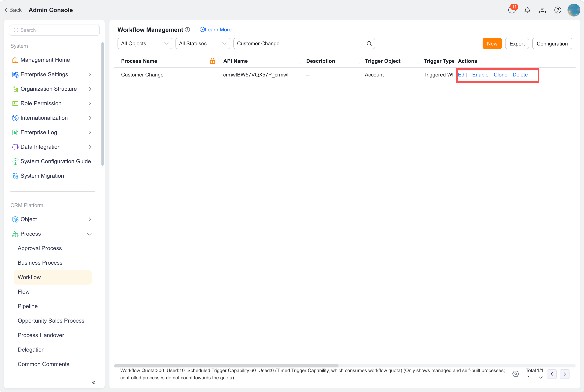584x392 pixels.
Task: Expand Enterprise Settings submenu chevron
Action: click(90, 74)
